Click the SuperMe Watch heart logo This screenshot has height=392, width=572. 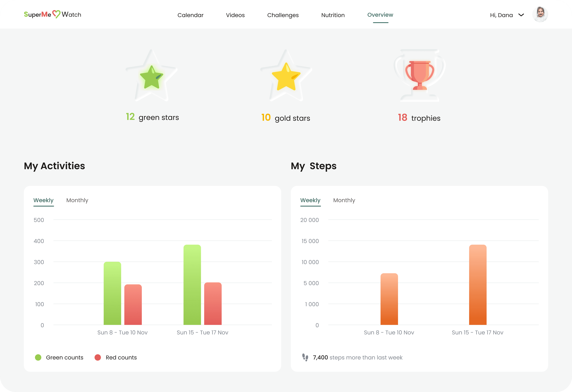[x=56, y=14]
